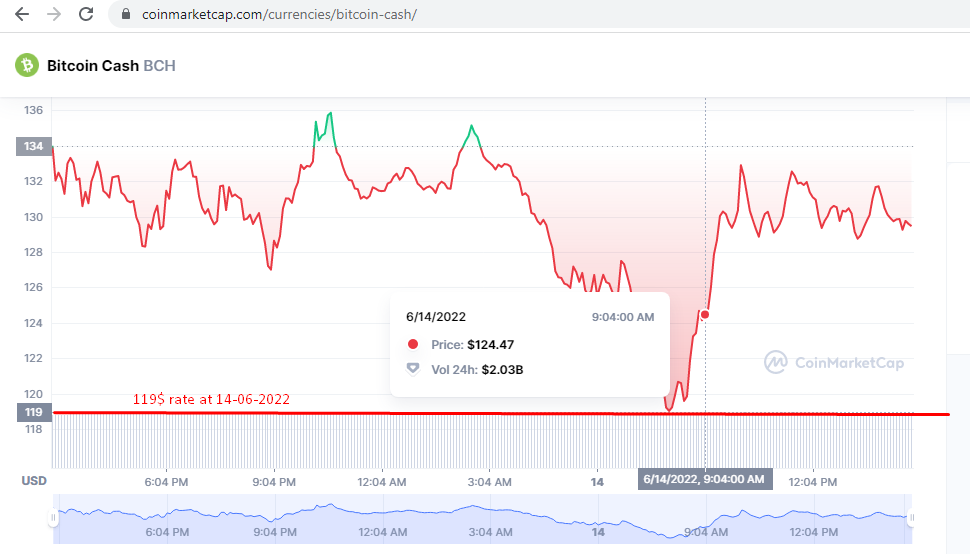970x554 pixels.
Task: Go back with the browser back arrow
Action: (x=22, y=14)
